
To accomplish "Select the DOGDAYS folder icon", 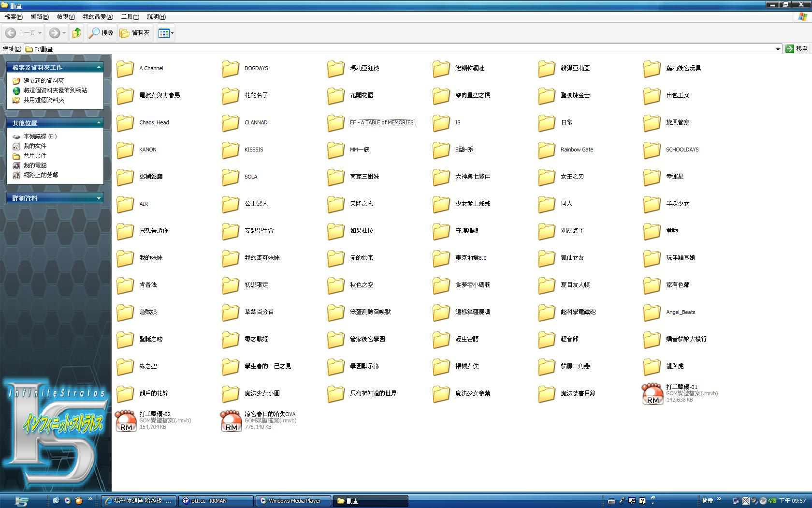I will click(231, 69).
